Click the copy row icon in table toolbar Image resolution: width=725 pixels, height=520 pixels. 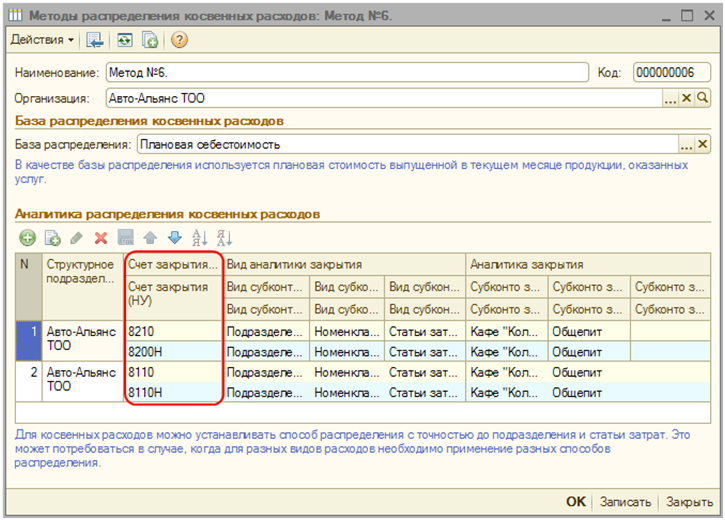click(52, 237)
